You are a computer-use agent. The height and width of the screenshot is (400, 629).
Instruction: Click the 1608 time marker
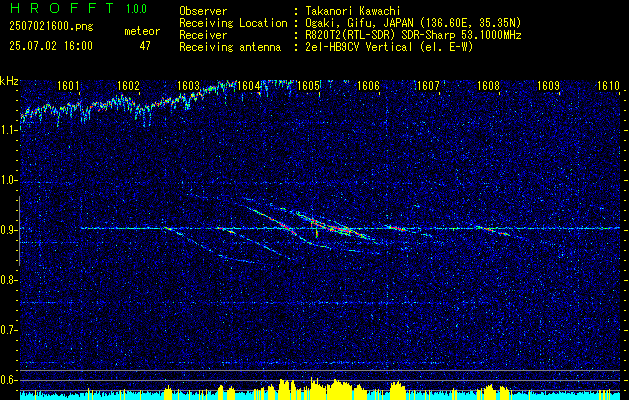[x=489, y=86]
